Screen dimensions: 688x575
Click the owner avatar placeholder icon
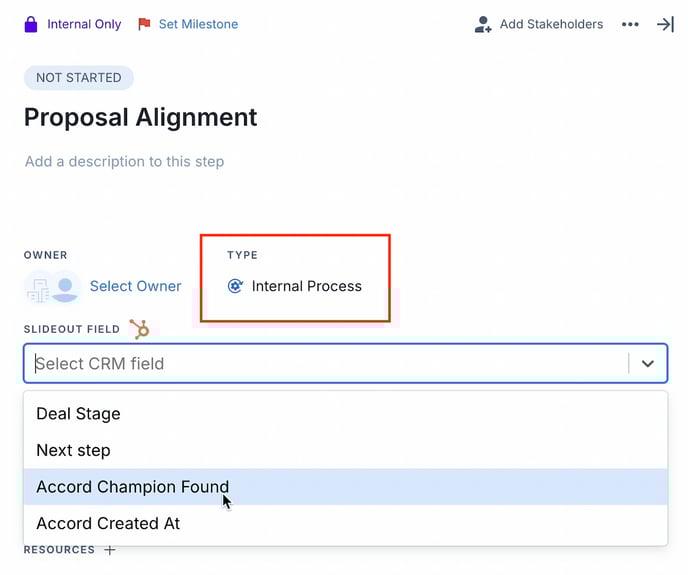65,287
